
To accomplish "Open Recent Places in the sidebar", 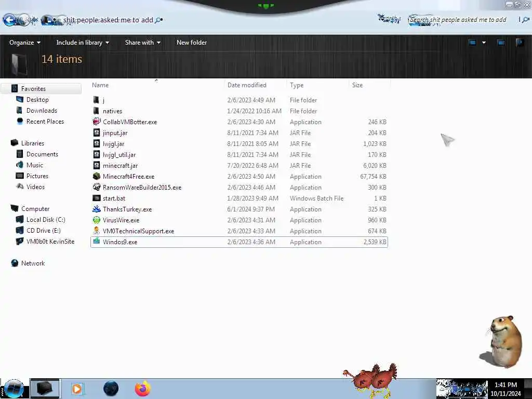I will [x=45, y=121].
